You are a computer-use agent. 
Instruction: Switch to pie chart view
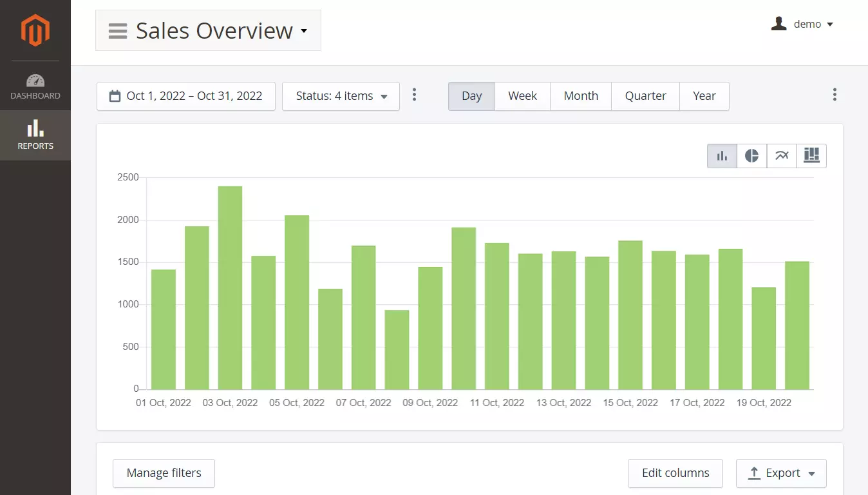click(751, 156)
